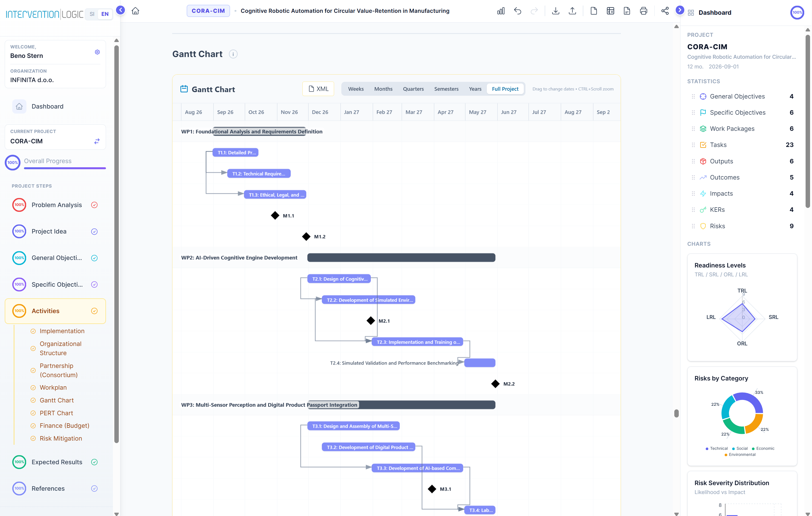812x516 pixels.
Task: Open the Project Idea step
Action: 55,231
